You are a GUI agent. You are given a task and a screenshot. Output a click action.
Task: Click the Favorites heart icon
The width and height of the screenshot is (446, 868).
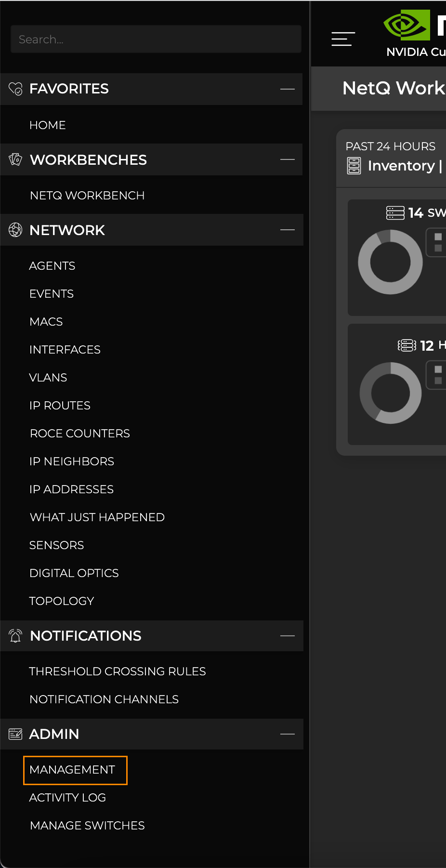coord(15,89)
